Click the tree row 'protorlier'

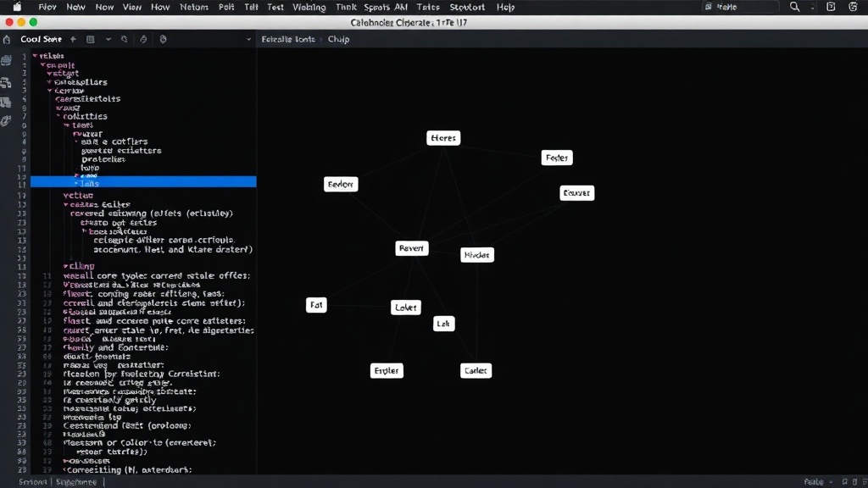(103, 159)
